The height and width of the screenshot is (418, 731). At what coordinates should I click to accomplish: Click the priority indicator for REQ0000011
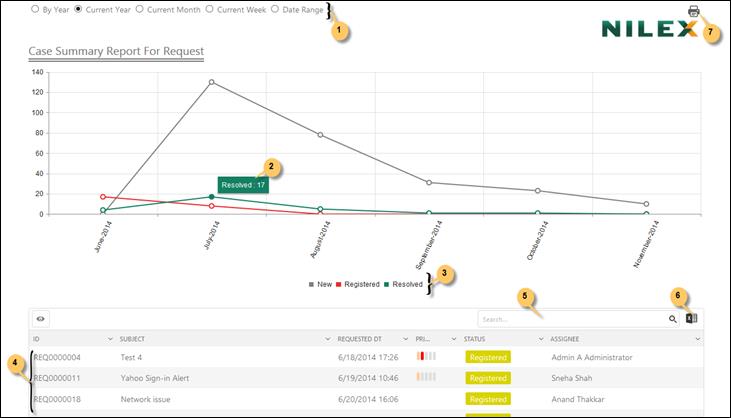pyautogui.click(x=427, y=377)
